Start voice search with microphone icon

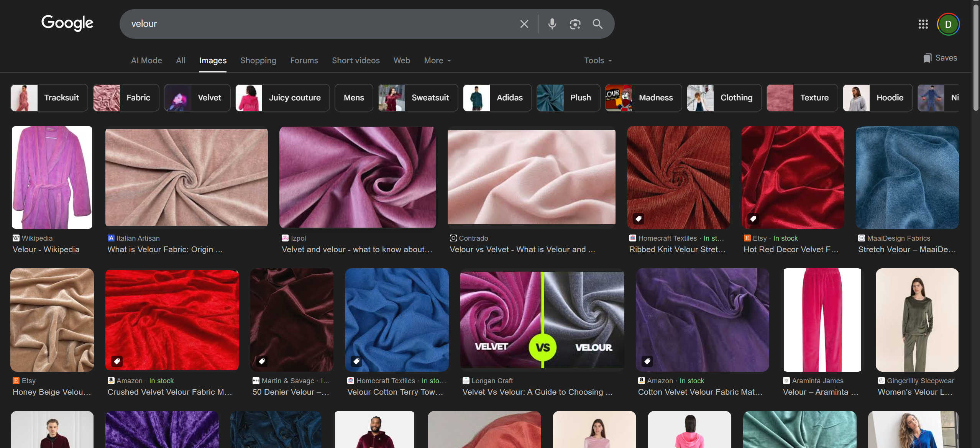coord(552,24)
